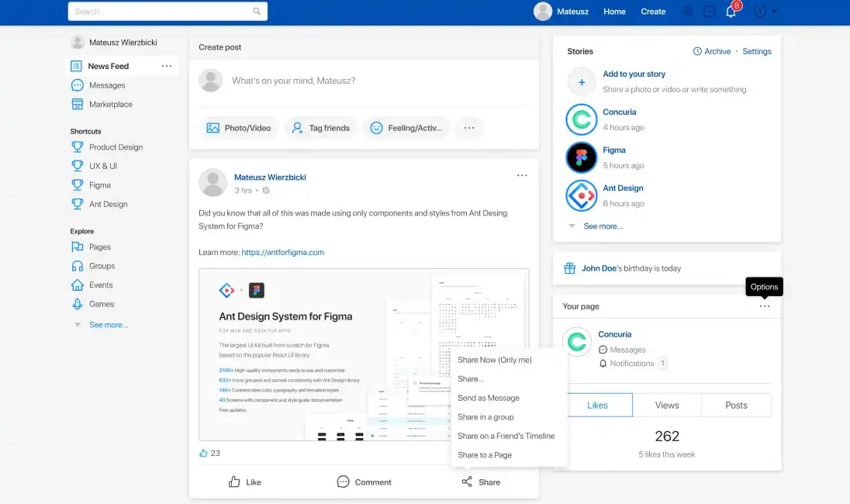
Task: Click the search magnifier icon
Action: [x=257, y=12]
